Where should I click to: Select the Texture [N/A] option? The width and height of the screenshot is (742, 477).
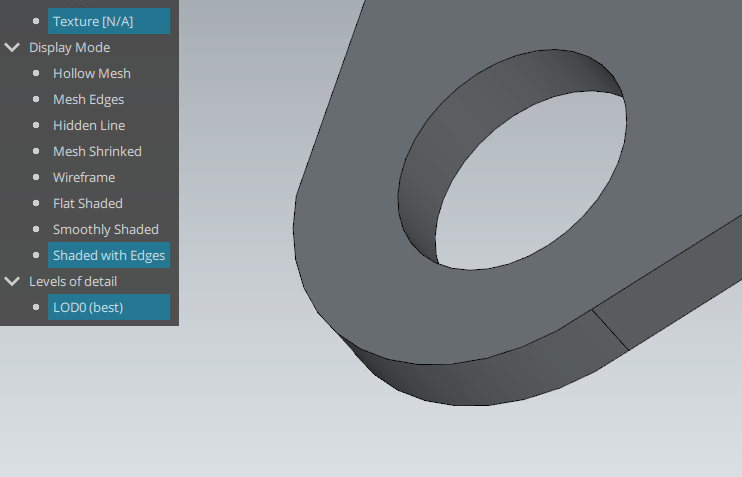coord(109,21)
